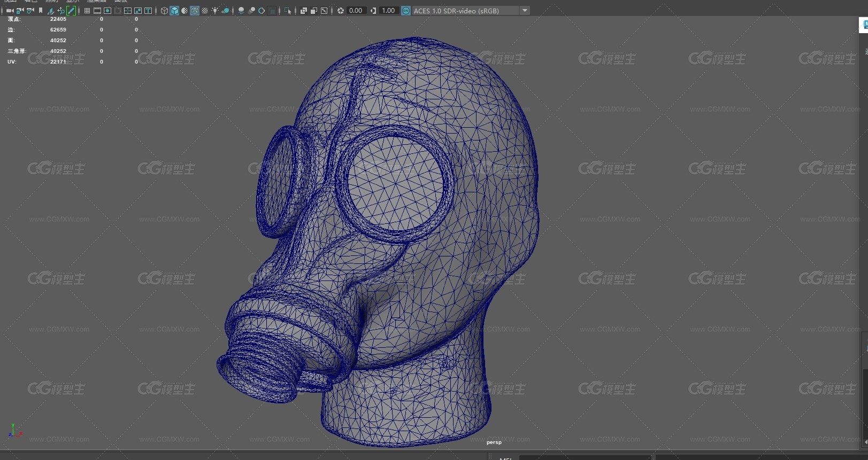Activate the 2D Pan/Zoom icon

[61, 11]
